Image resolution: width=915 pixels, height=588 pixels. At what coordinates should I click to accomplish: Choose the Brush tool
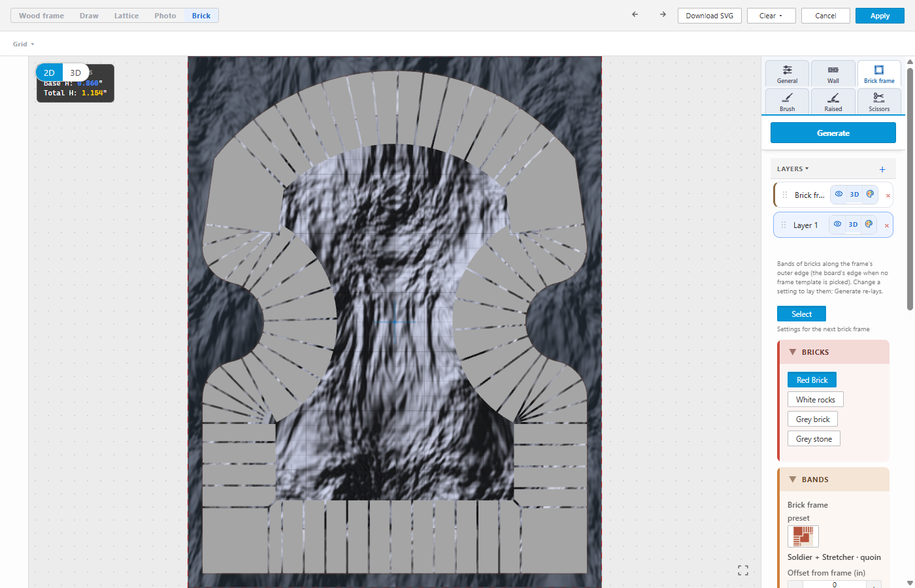[787, 102]
